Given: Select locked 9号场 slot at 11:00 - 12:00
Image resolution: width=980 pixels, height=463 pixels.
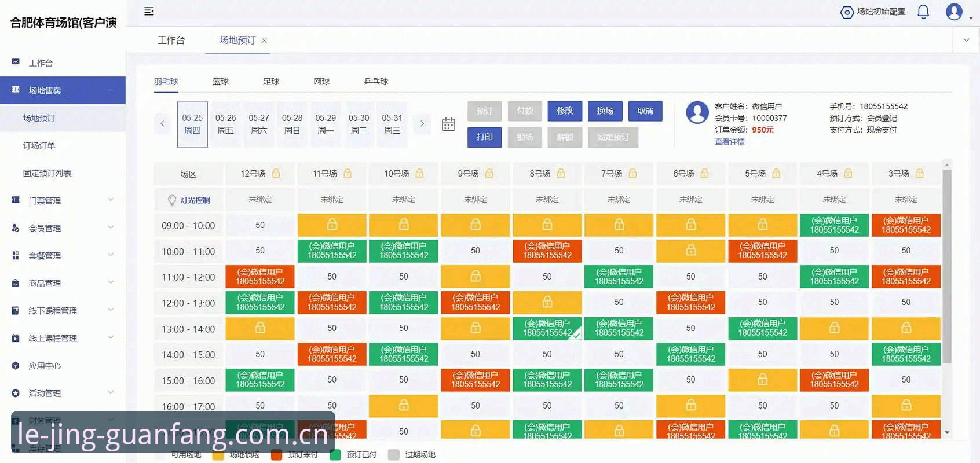Looking at the screenshot, I should point(476,277).
